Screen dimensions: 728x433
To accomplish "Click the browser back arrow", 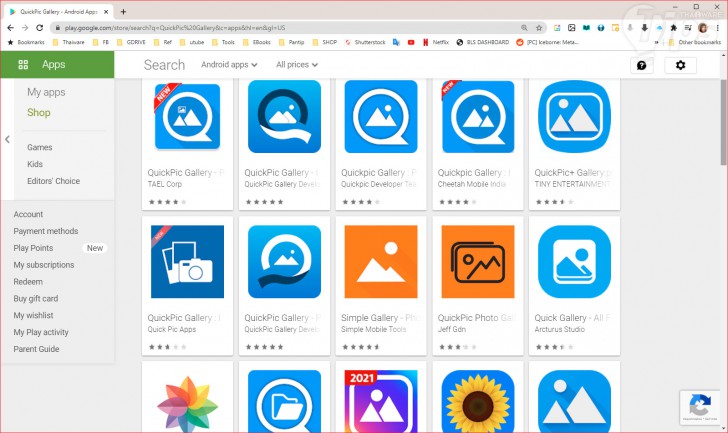I will [x=10, y=28].
